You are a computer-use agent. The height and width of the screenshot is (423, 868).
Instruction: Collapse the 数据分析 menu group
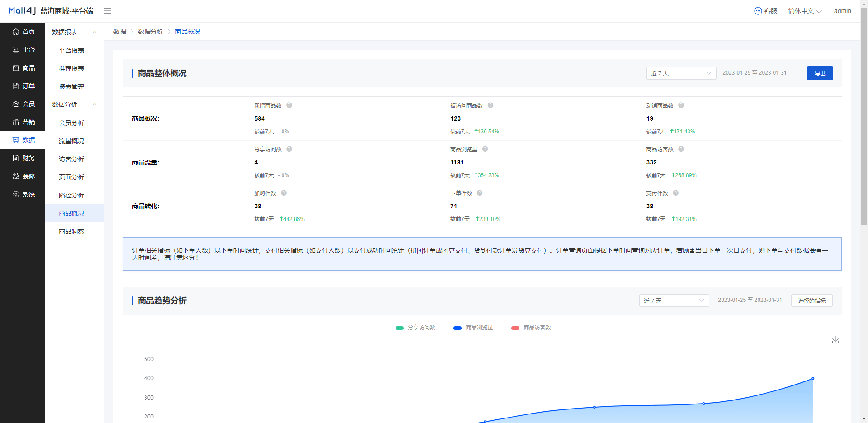pyautogui.click(x=75, y=104)
